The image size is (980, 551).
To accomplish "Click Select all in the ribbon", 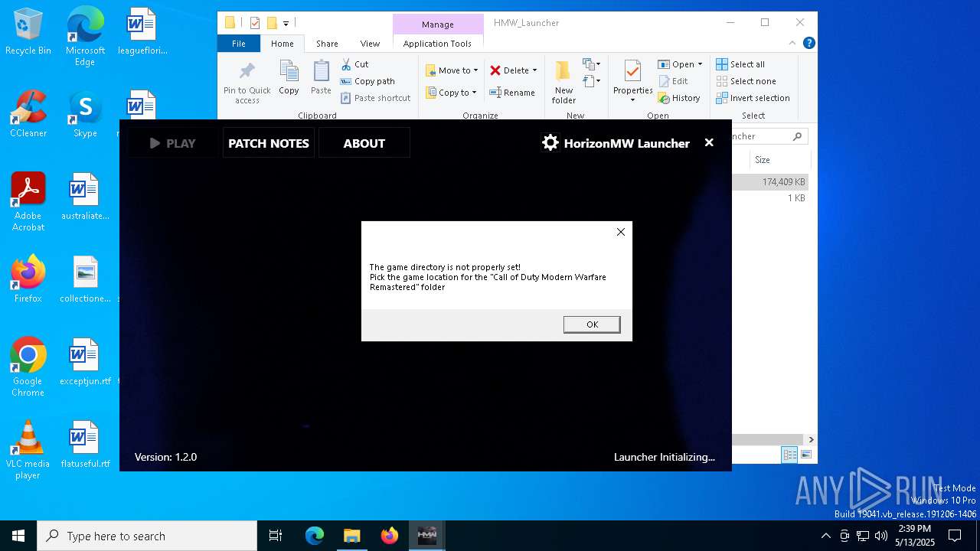I will (x=740, y=64).
